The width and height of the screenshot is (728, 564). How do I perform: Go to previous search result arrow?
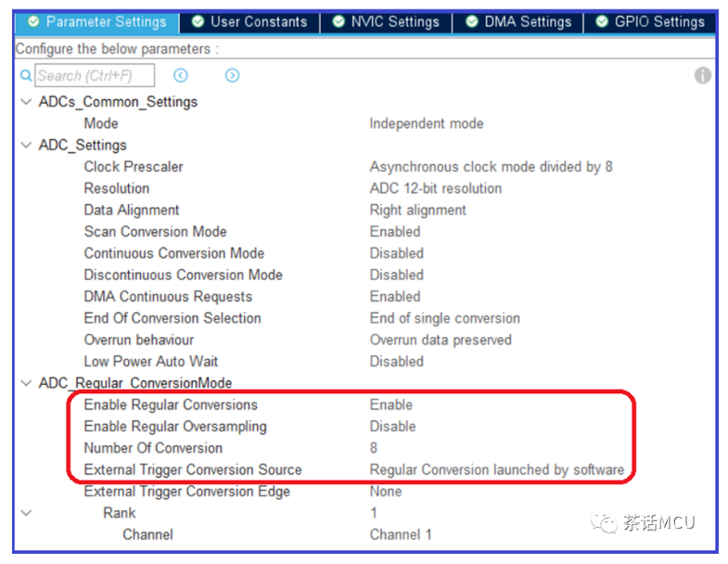tap(181, 75)
